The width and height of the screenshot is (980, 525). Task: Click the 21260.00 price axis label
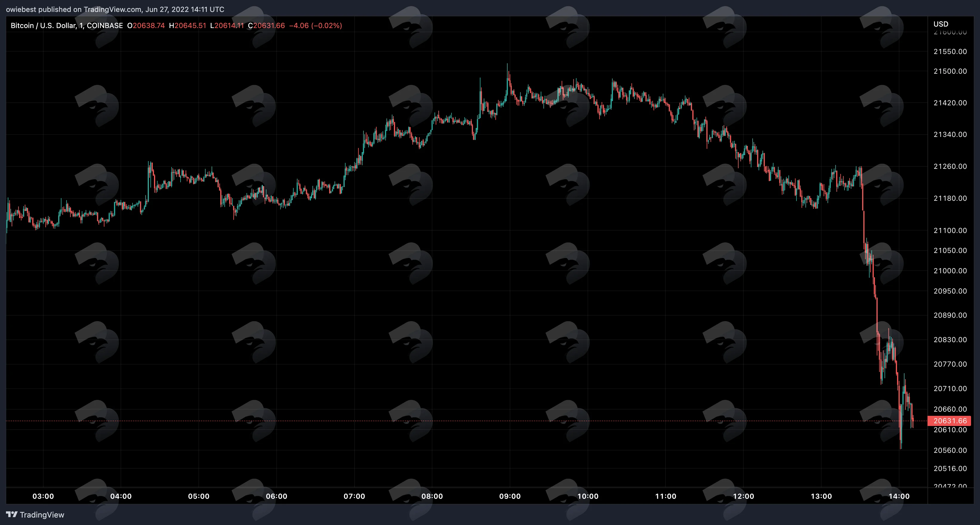click(x=950, y=166)
